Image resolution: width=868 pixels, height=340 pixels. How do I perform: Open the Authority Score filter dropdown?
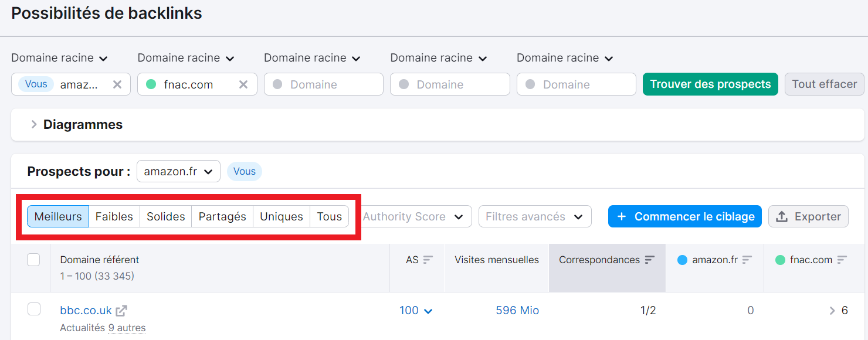click(x=415, y=216)
